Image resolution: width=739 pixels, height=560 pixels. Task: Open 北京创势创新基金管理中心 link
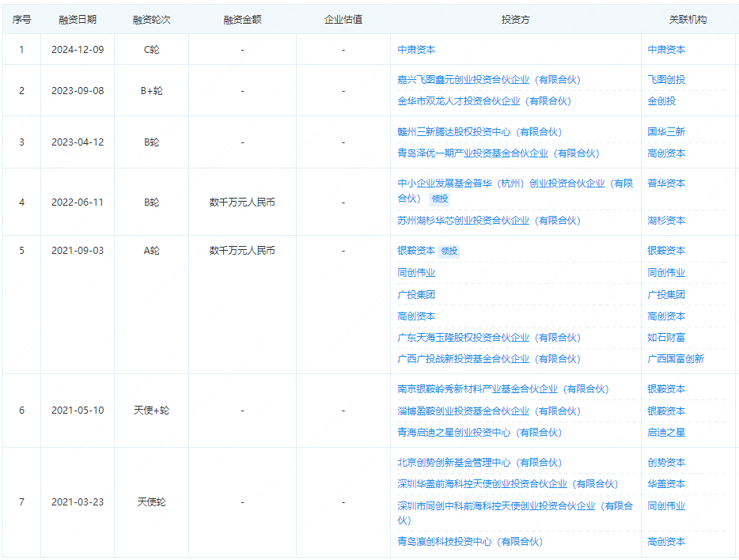[x=480, y=462]
